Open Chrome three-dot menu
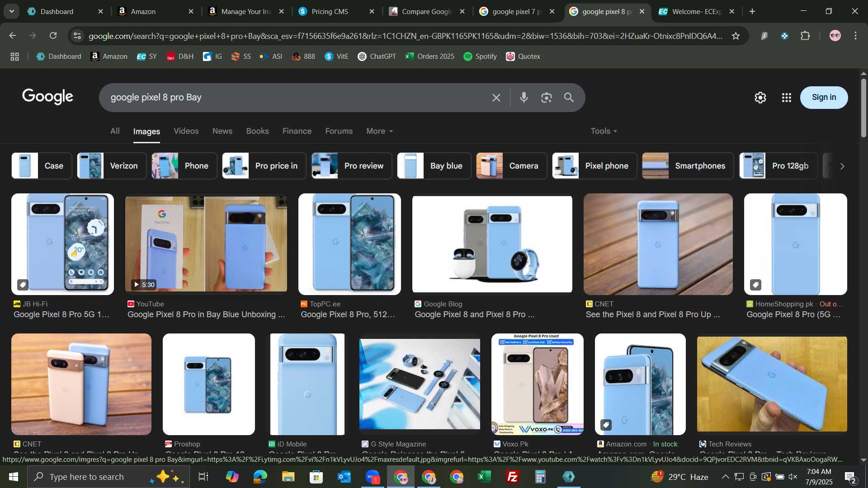 [x=855, y=36]
